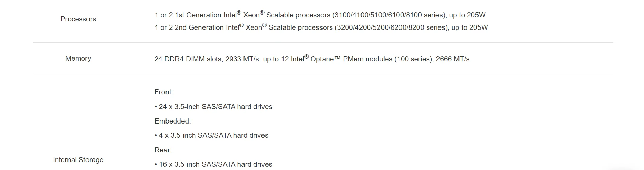Viewport: 644px width, 170px height.
Task: Click the Front: storage heading
Action: click(x=164, y=92)
